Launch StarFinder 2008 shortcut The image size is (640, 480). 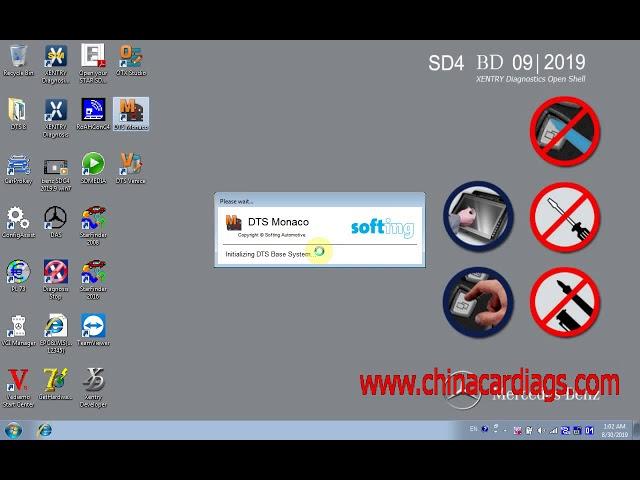[93, 226]
